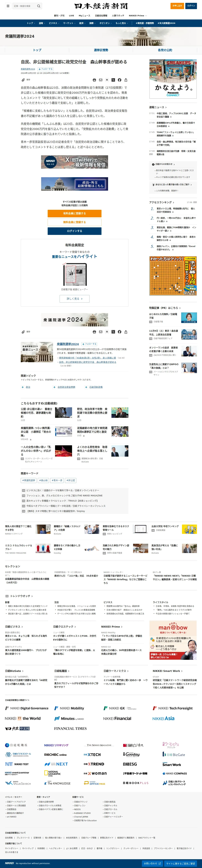
Task: Open the NIKKEI Financial logo
Action: click(x=117, y=718)
